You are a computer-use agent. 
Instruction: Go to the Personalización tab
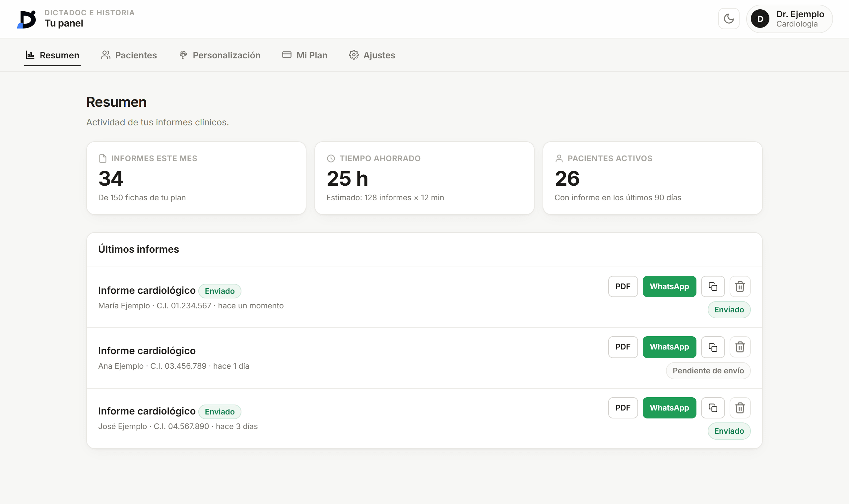click(x=220, y=55)
